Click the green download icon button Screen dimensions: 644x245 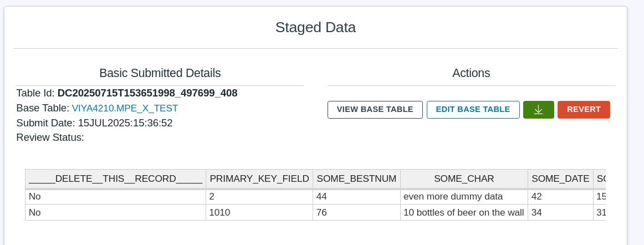coord(538,110)
